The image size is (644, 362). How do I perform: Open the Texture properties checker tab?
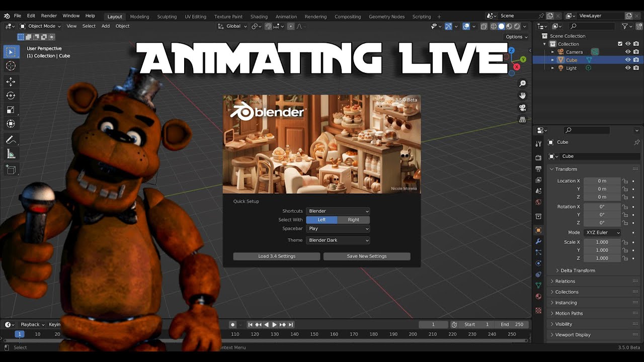(x=538, y=311)
